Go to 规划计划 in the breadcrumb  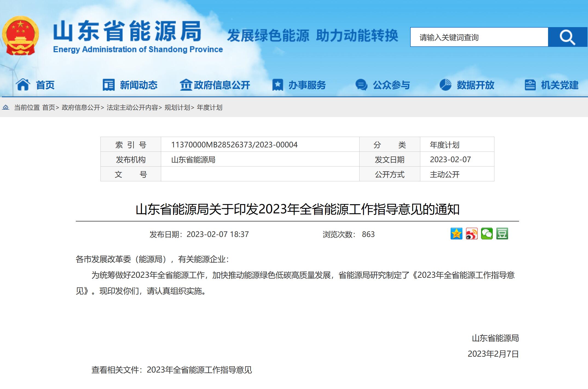[x=177, y=107]
